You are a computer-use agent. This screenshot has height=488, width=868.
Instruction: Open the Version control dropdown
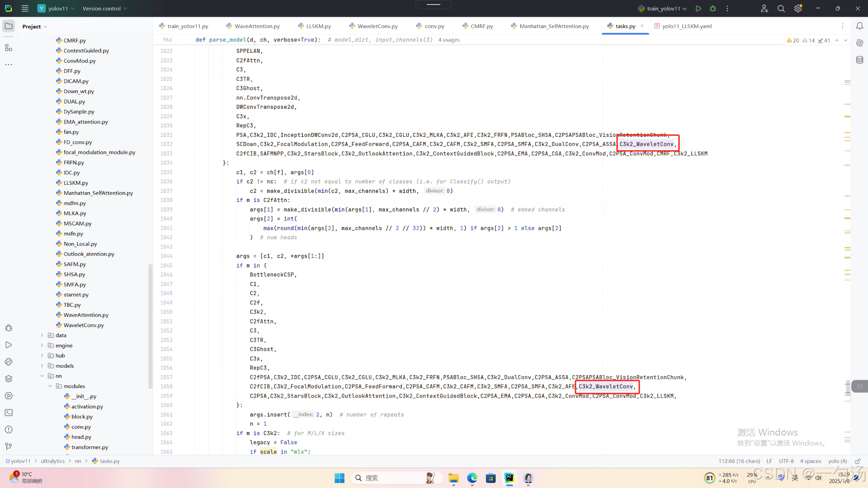[x=104, y=9]
